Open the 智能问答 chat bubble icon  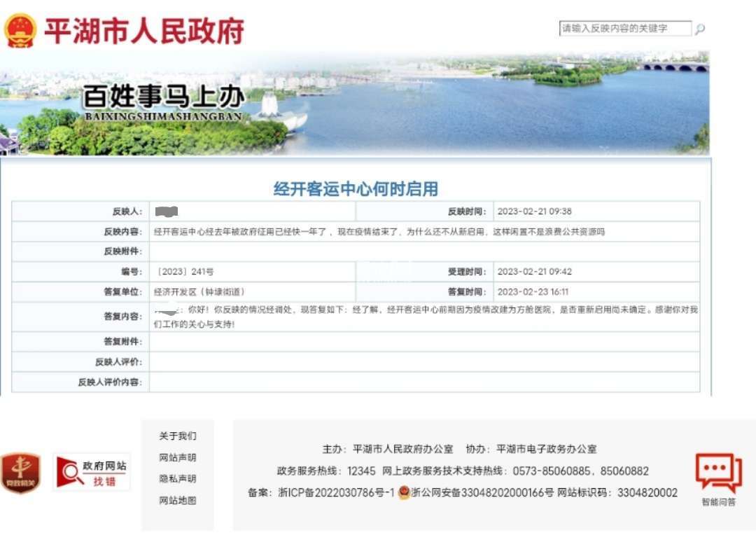718,473
